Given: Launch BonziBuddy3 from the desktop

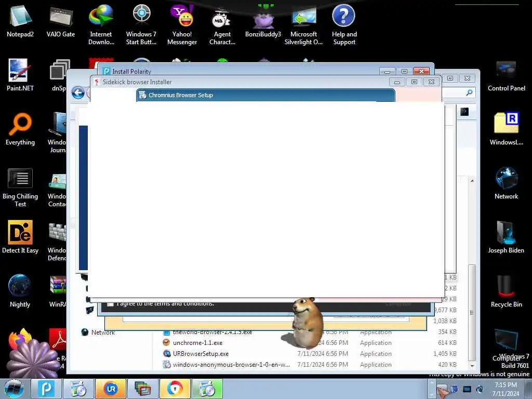Looking at the screenshot, I should click(263, 21).
